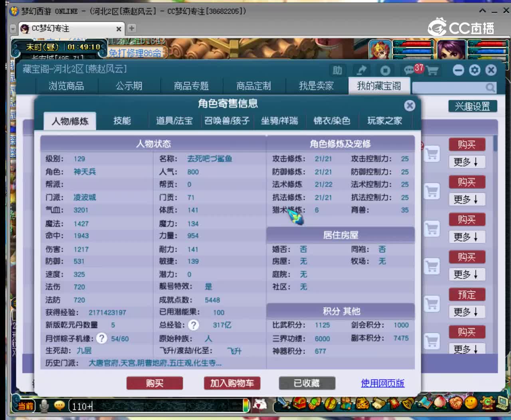511x420 pixels.
Task: Click the 助 helper icon
Action: 337,71
